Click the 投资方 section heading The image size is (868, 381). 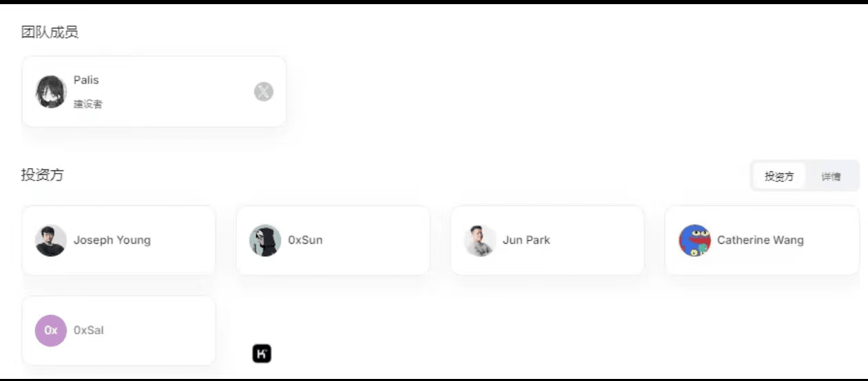coord(42,175)
